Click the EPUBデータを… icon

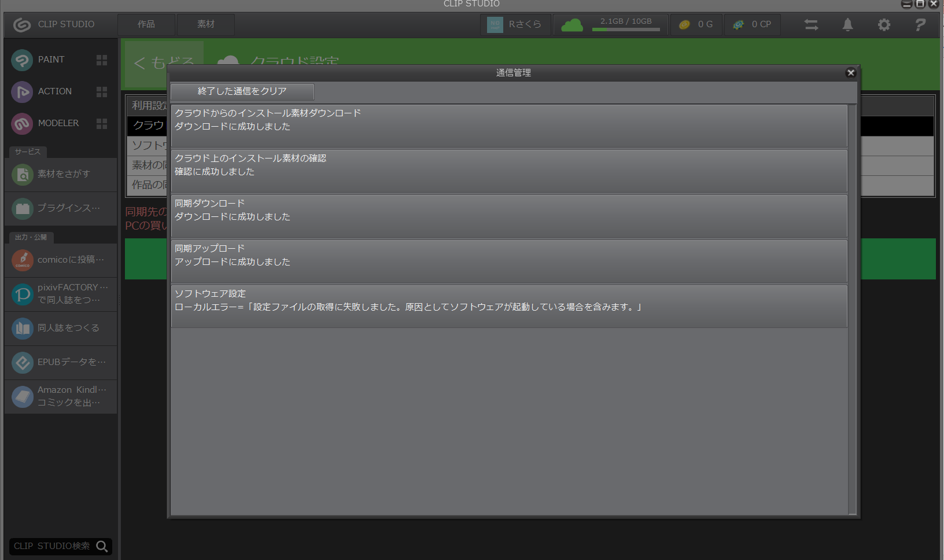[x=23, y=363]
